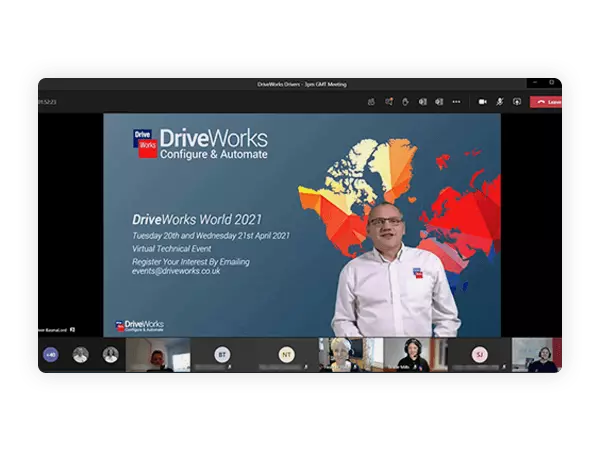
Task: Click the meeting elapsed time counter
Action: click(x=47, y=102)
